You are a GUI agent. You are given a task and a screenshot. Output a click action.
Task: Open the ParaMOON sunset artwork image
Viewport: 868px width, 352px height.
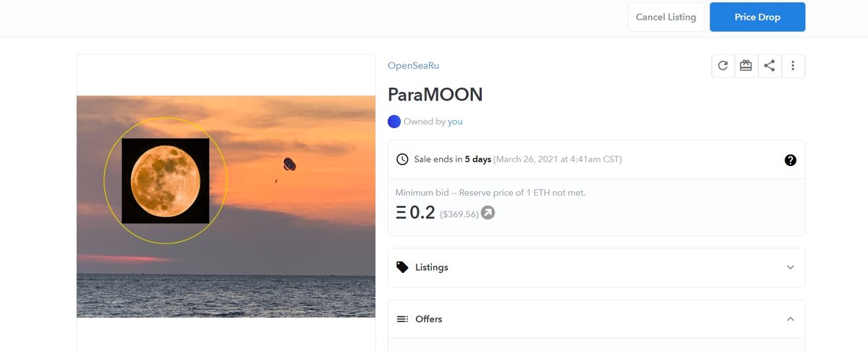(226, 206)
